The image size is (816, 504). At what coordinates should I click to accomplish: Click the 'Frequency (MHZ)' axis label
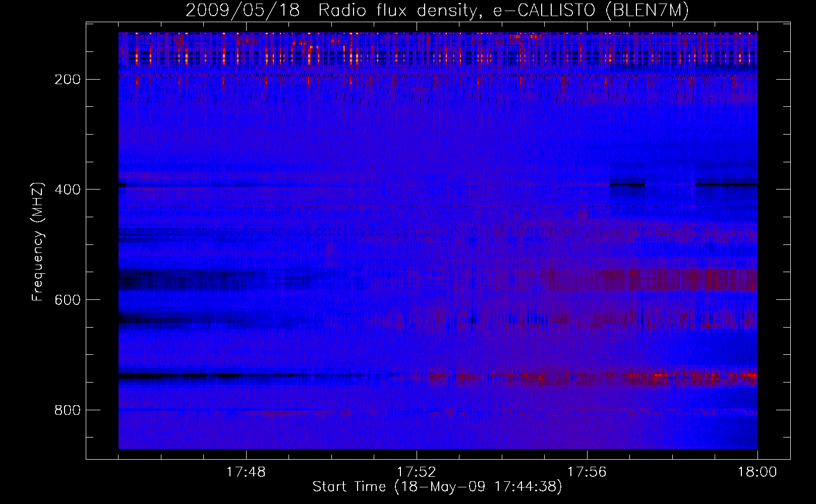pos(38,242)
